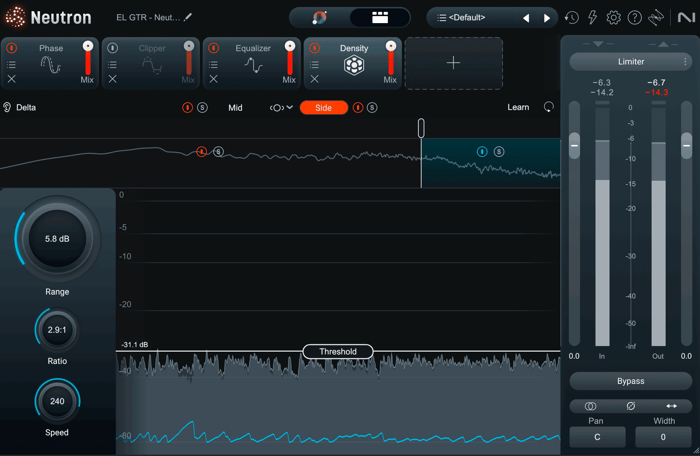
Task: Bypass the second frequency band
Action: click(482, 152)
